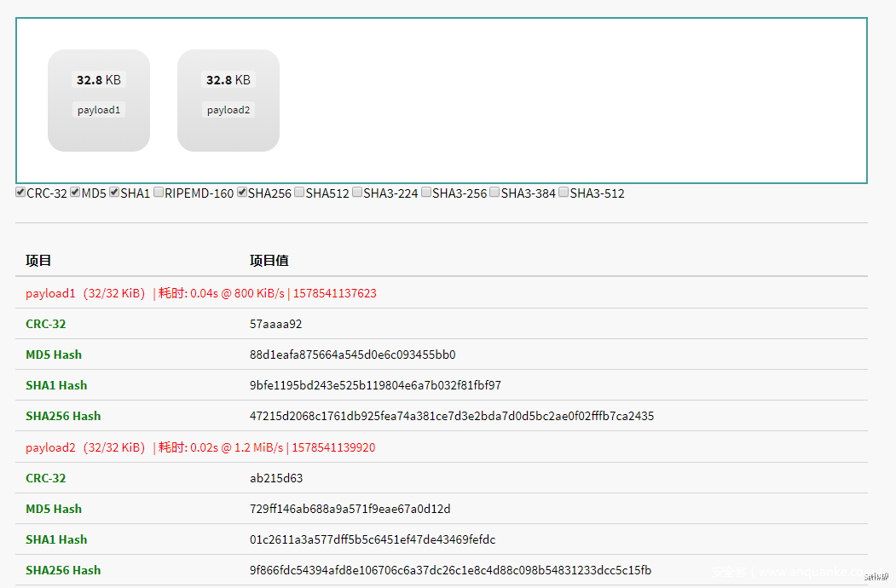Click the payload1 file thumbnail
The image size is (896, 588).
point(98,101)
